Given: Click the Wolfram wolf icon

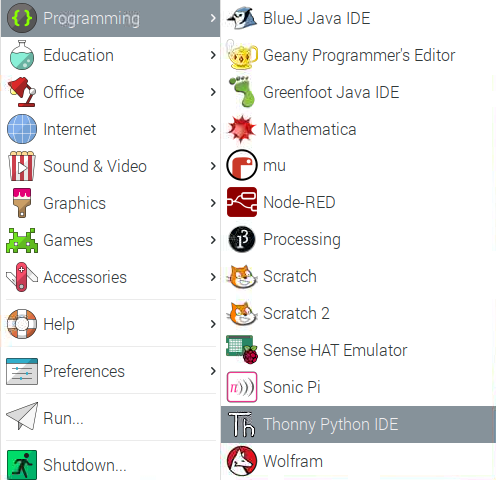Looking at the screenshot, I should point(242,461).
